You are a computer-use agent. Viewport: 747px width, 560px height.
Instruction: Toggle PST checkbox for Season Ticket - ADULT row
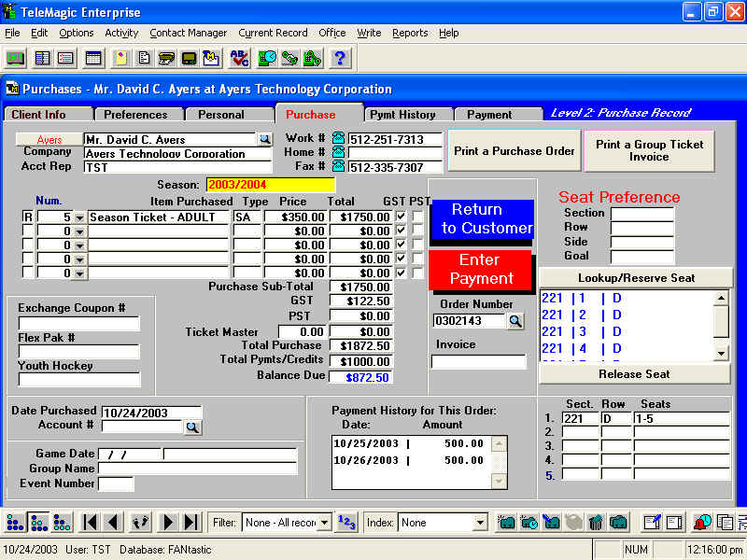(x=417, y=217)
